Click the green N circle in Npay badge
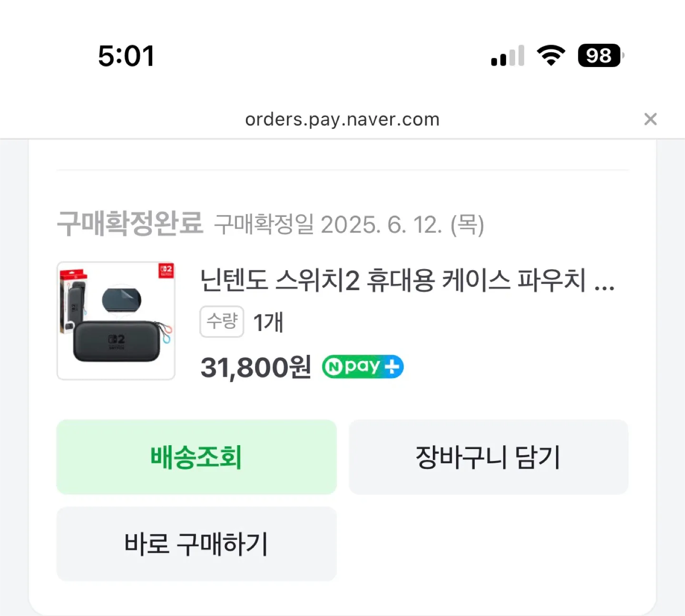 click(334, 367)
